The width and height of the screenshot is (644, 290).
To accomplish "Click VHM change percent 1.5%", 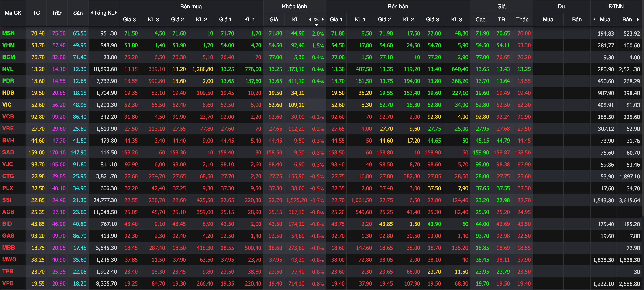I will [x=318, y=46].
